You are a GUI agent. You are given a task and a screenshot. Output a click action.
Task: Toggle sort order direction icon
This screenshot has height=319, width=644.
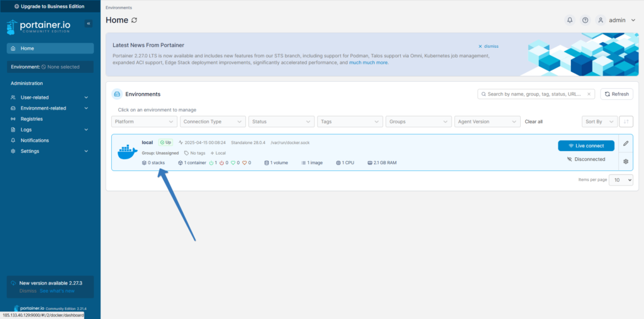pos(626,121)
